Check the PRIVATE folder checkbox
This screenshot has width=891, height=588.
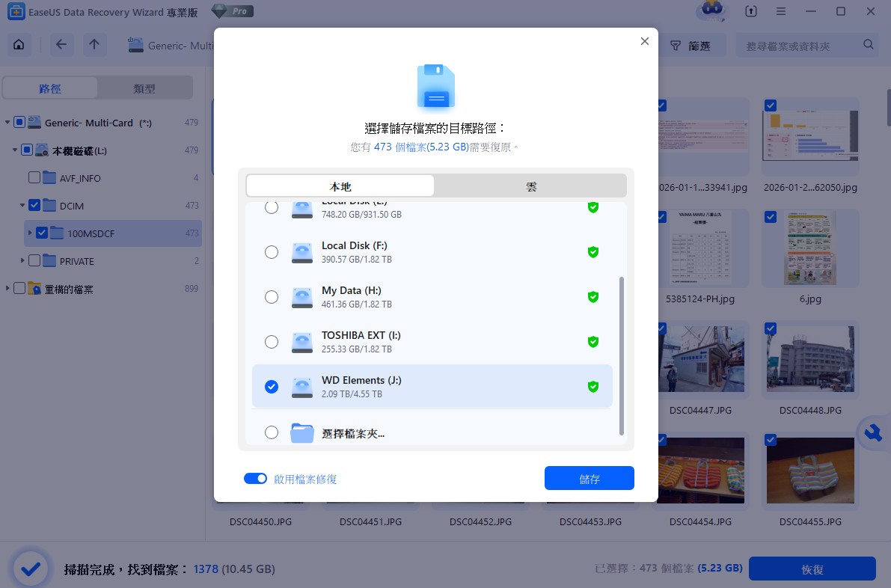(x=34, y=260)
